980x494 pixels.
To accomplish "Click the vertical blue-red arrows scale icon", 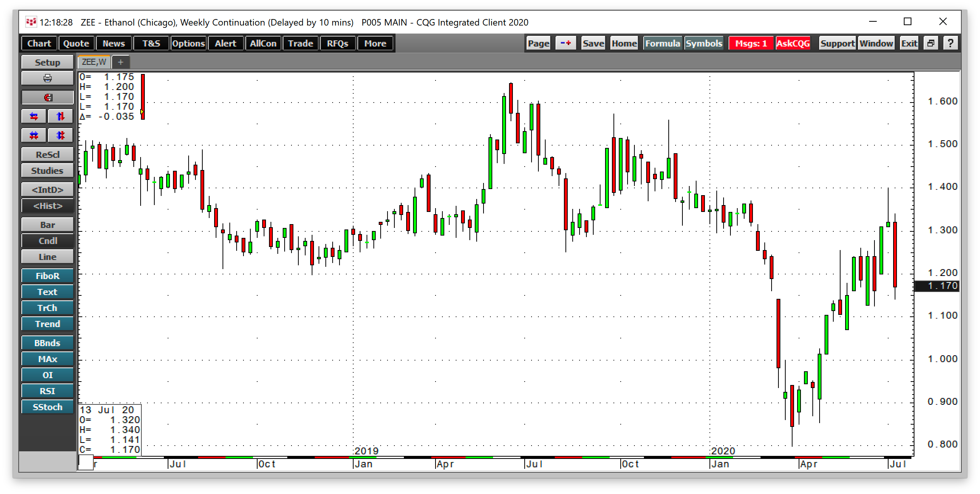I will point(60,116).
